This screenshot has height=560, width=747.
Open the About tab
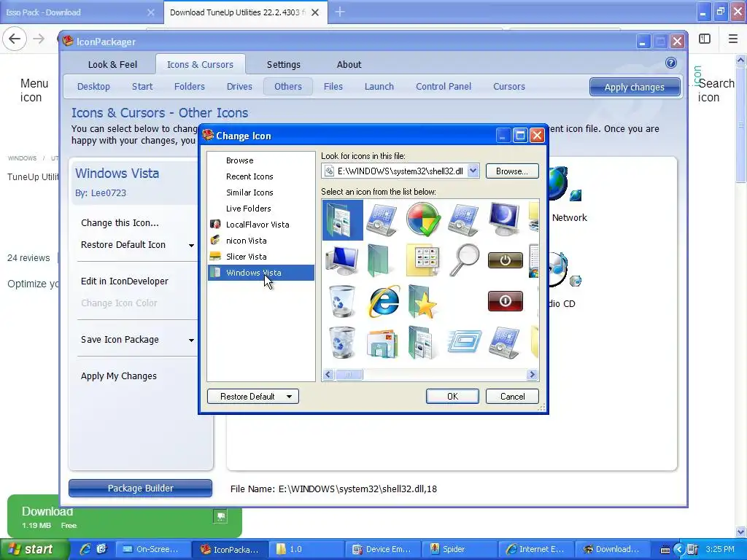(x=349, y=64)
